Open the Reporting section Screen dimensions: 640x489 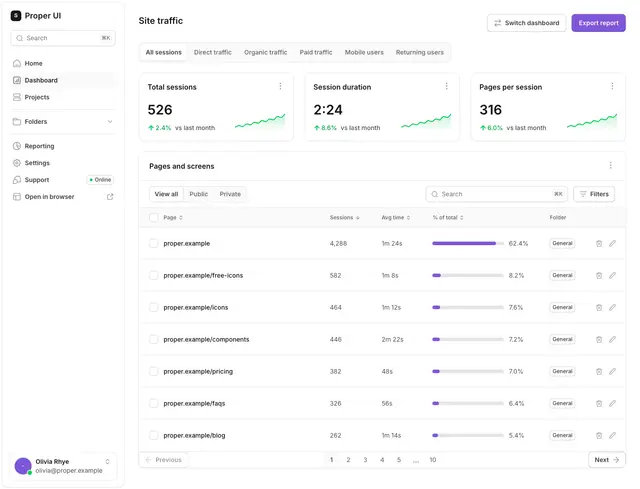(63, 146)
